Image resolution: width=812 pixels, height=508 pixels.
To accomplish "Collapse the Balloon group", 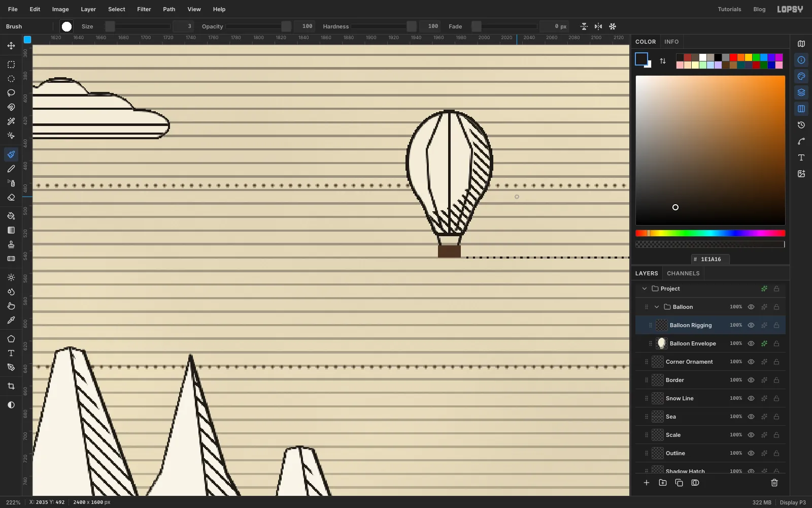I will 657,307.
